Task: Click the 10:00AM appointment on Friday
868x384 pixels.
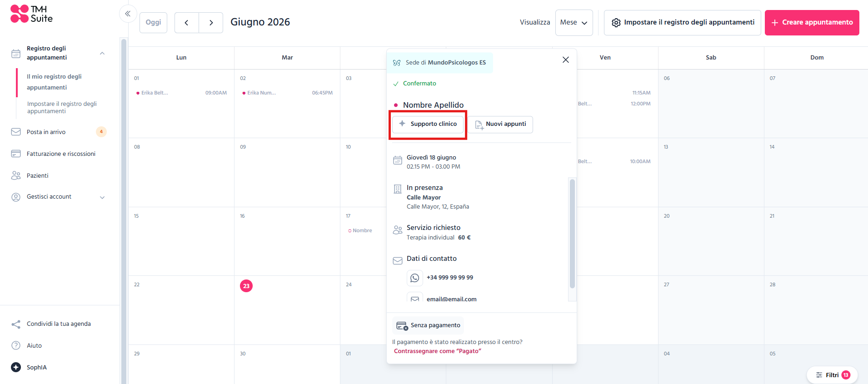Action: pyautogui.click(x=640, y=162)
